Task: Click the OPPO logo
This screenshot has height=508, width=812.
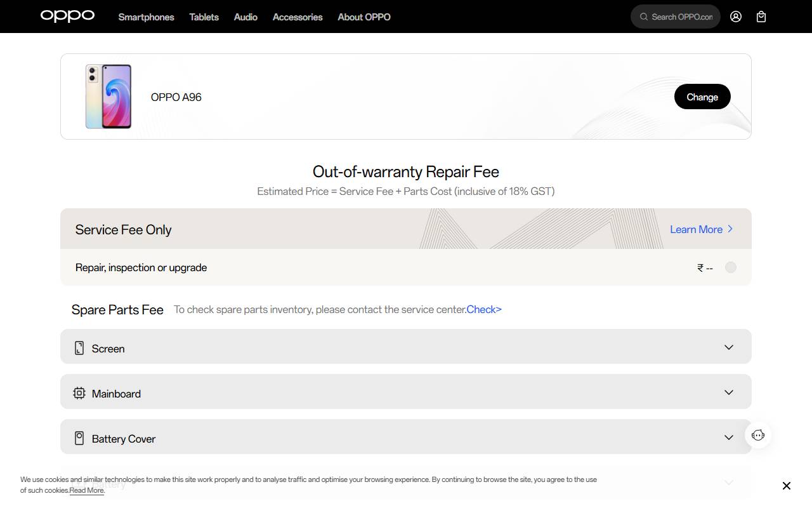Action: pos(67,16)
